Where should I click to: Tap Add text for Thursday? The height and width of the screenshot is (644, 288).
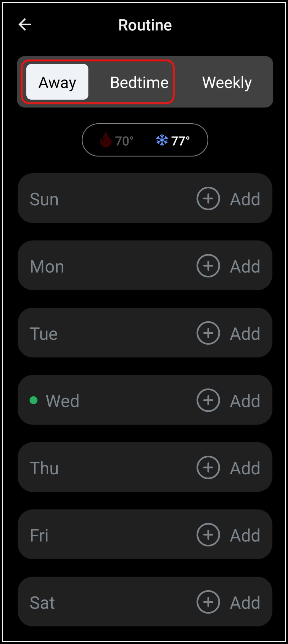tap(245, 468)
